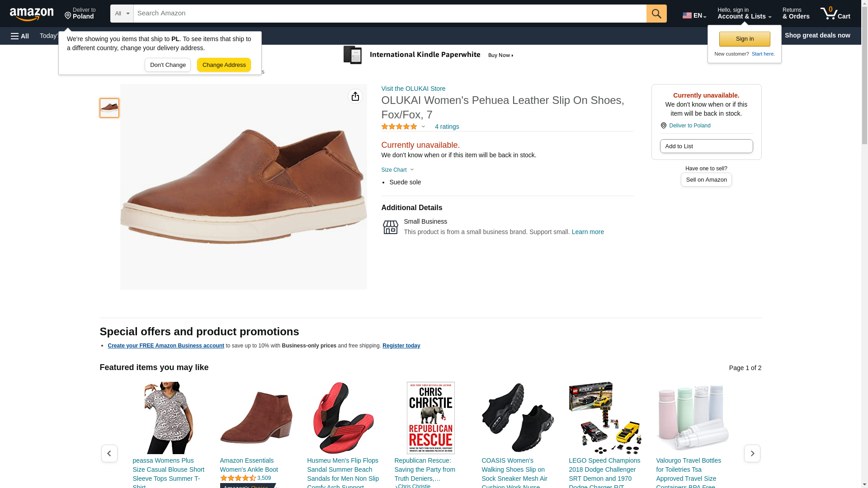Open Account & Lists menu
The height and width of the screenshot is (488, 868).
click(x=744, y=14)
